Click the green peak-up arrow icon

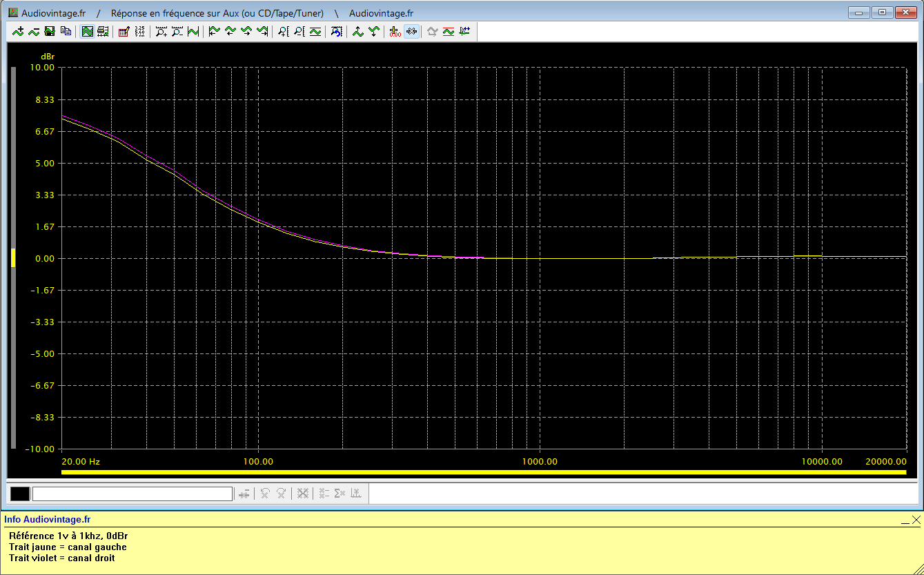(357, 31)
